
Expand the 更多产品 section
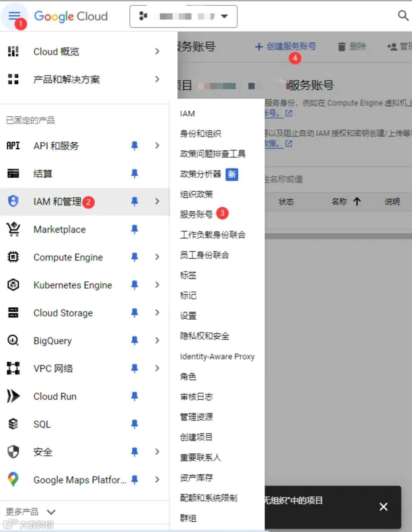pyautogui.click(x=31, y=512)
